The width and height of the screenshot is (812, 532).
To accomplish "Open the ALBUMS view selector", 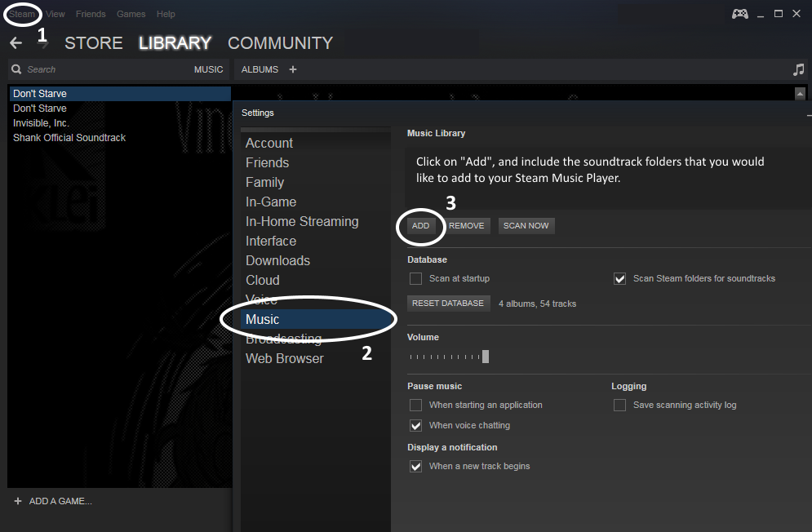I will click(x=260, y=69).
